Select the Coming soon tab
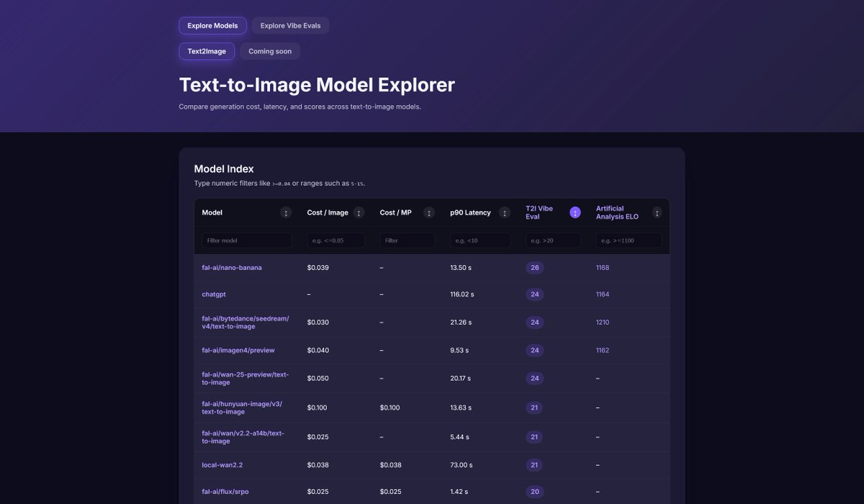Screen dimensions: 864x504 coord(270,51)
